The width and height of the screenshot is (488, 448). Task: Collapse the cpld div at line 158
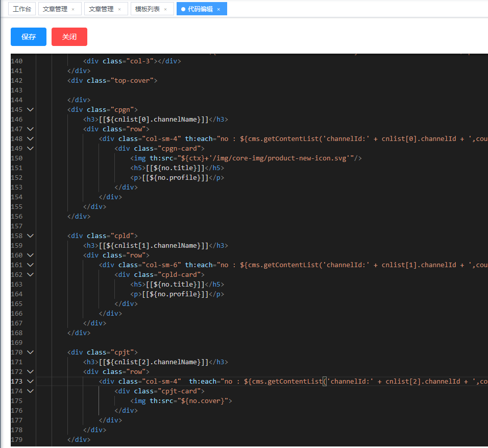point(30,235)
